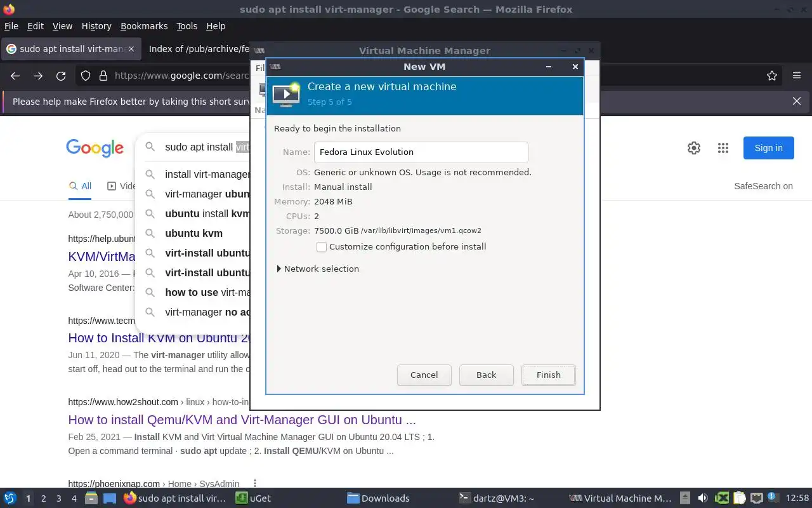Screen dimensions: 812x508
Task: Go back in Firefox
Action: coord(15,76)
